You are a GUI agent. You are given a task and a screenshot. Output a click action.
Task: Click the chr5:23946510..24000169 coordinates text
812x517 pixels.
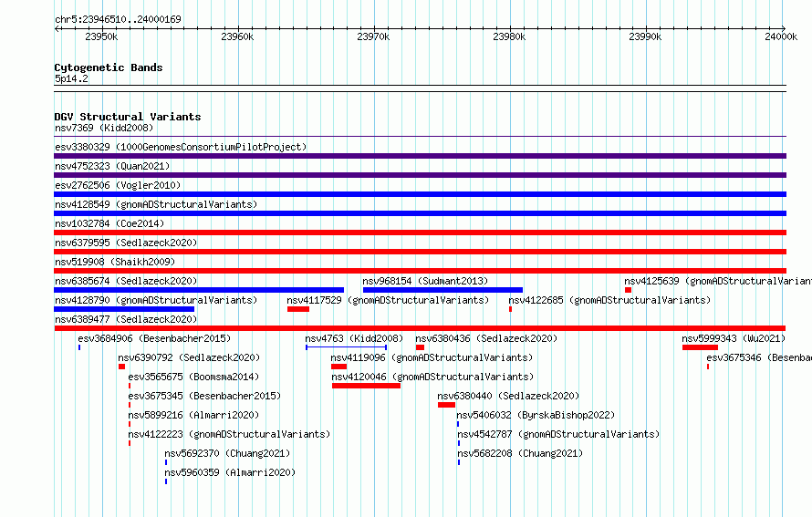[x=118, y=19]
